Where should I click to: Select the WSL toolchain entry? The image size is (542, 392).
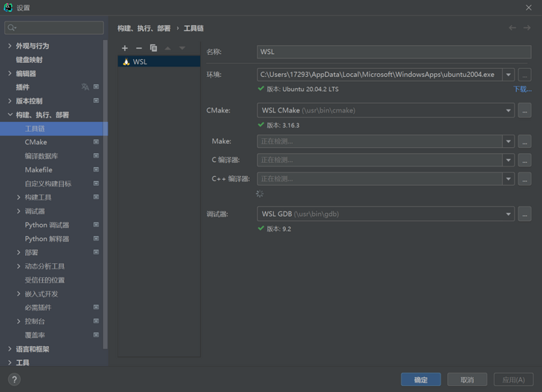click(x=159, y=61)
